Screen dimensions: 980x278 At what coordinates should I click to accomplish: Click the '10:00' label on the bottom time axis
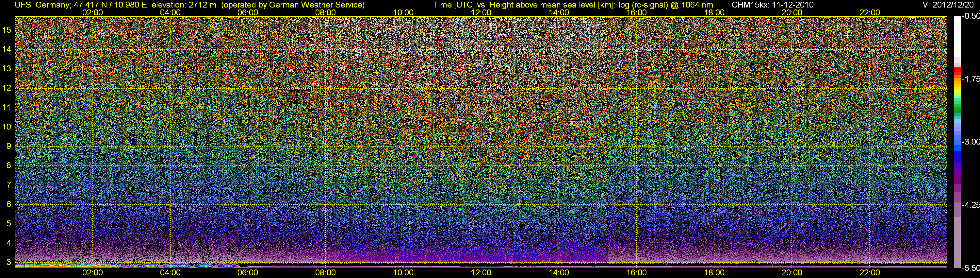[x=403, y=273]
